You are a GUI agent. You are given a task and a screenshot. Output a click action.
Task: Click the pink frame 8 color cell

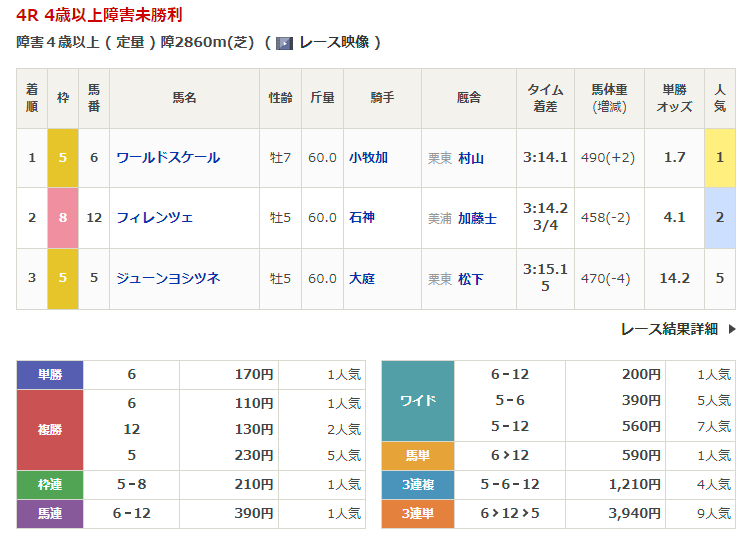pyautogui.click(x=62, y=217)
